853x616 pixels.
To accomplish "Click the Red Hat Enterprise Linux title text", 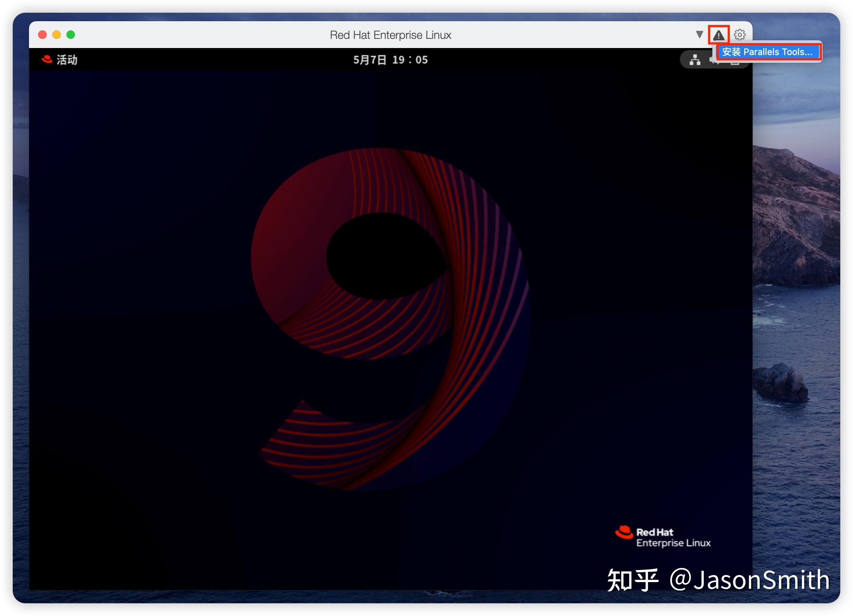I will [x=390, y=35].
